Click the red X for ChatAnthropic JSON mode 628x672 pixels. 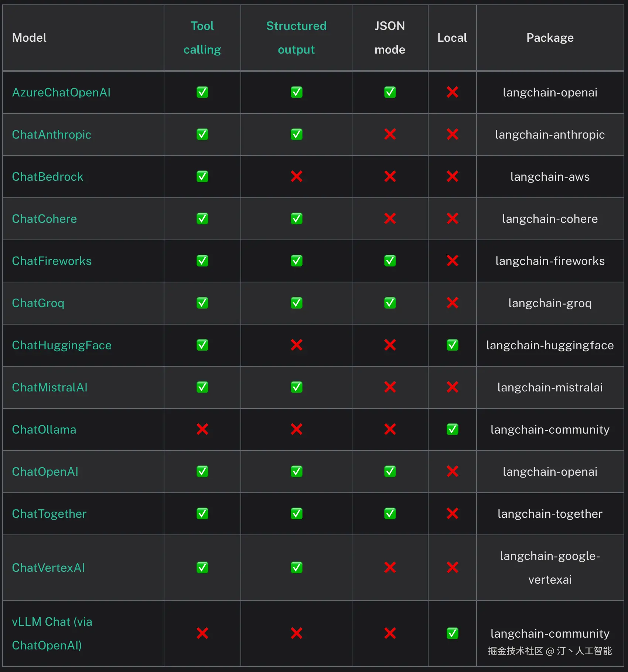click(x=390, y=135)
